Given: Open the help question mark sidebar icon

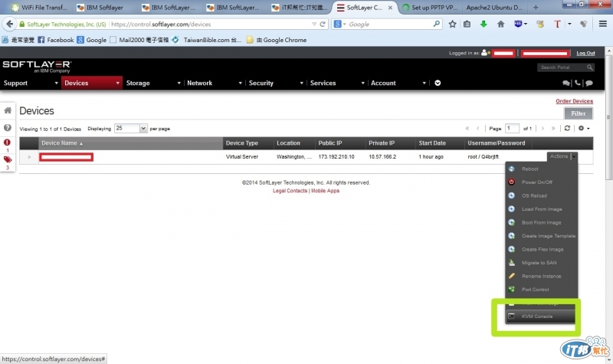Looking at the screenshot, I should pos(8,127).
